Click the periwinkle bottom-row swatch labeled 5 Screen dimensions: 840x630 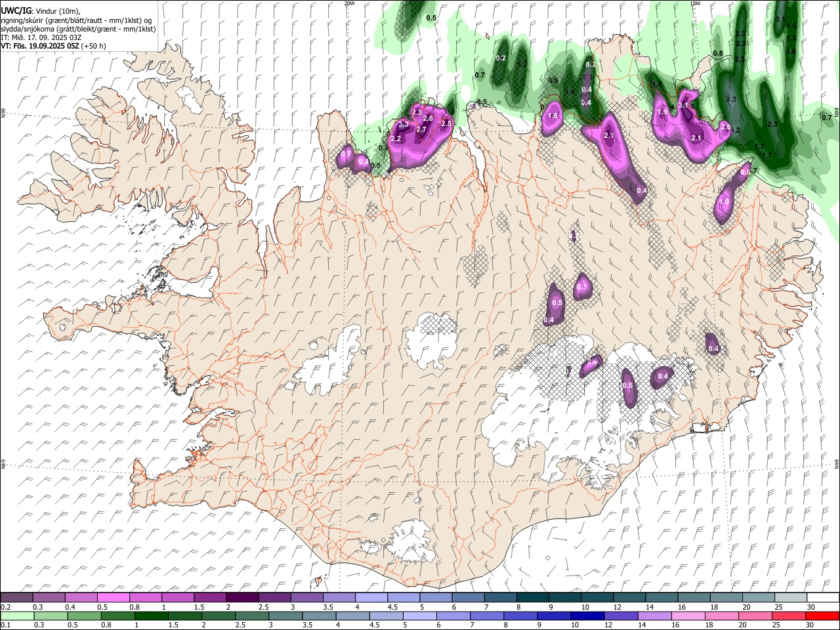[421, 616]
